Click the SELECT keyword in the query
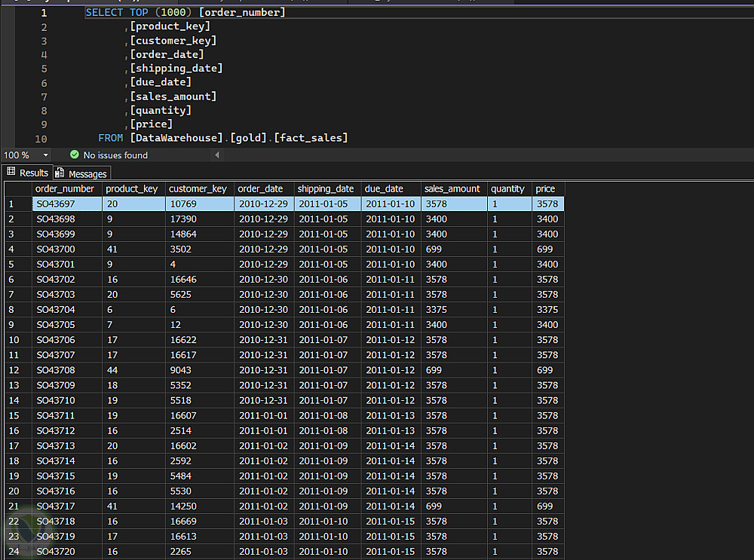The height and width of the screenshot is (560, 754). point(104,13)
